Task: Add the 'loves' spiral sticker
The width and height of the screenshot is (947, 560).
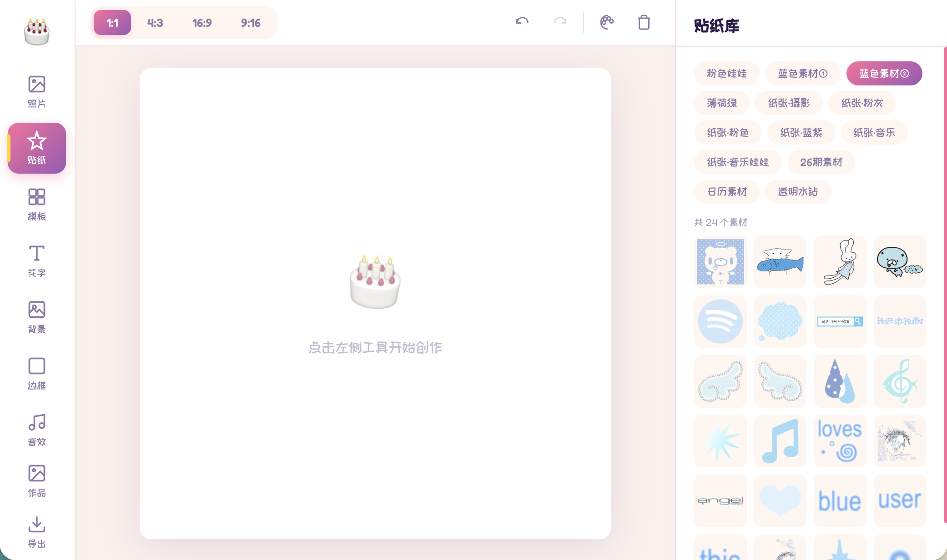Action: tap(840, 441)
